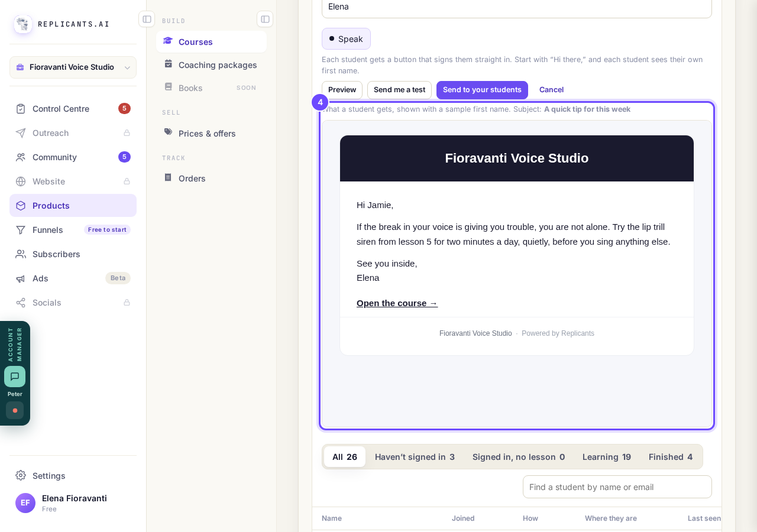
Task: Open Coaching packages in Build menu
Action: [x=211, y=65]
